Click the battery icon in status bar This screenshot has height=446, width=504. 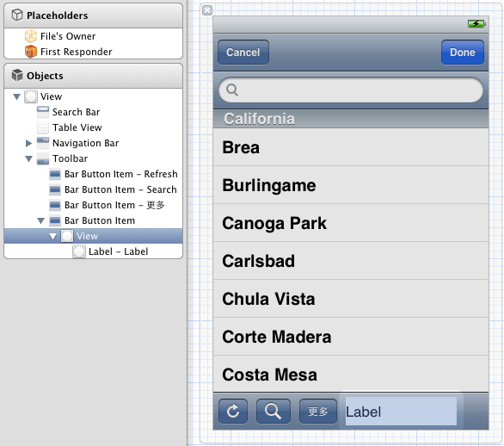[476, 24]
